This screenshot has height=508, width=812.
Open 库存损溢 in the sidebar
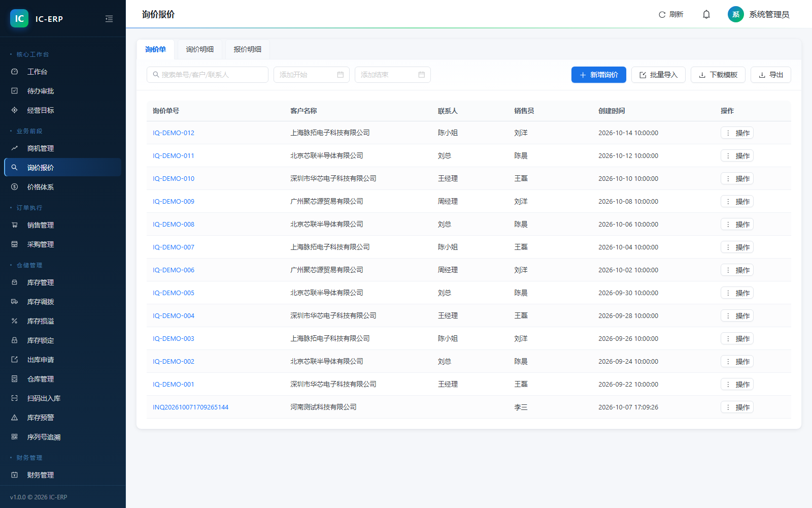coord(63,321)
